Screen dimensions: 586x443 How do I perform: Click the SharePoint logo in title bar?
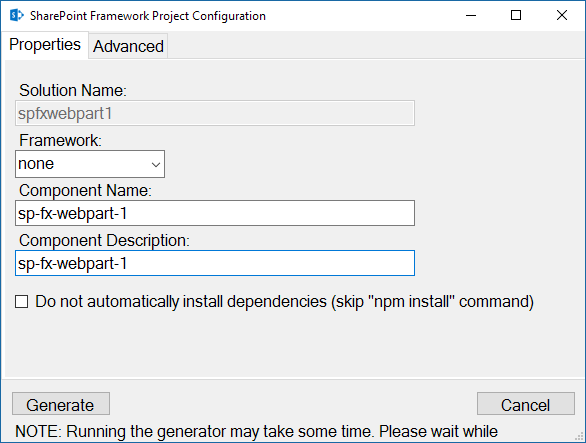[16, 16]
